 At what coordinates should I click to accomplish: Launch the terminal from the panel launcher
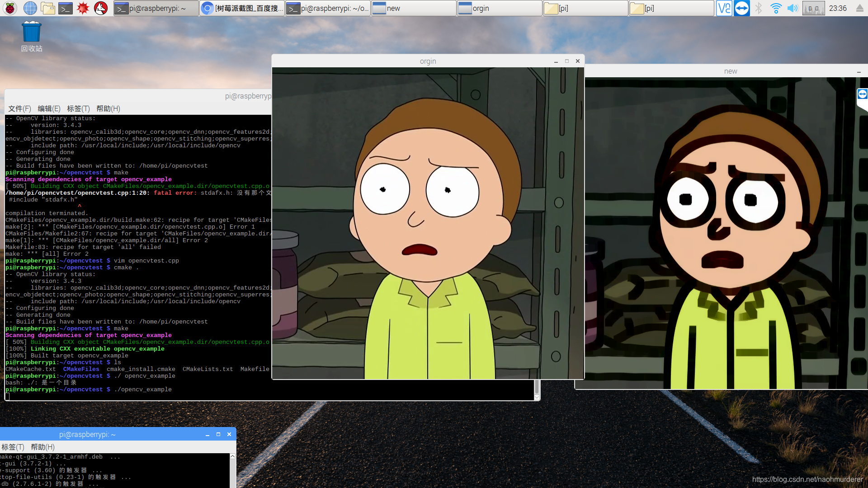click(65, 8)
